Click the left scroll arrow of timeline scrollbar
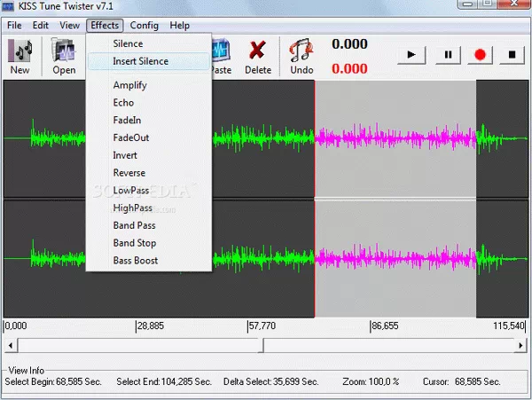This screenshot has width=532, height=400. click(11, 345)
